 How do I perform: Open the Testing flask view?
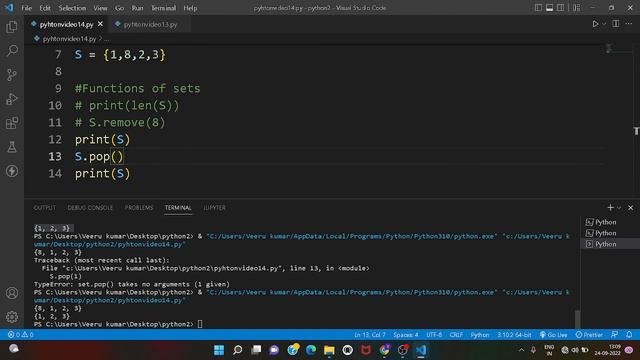pos(12,147)
